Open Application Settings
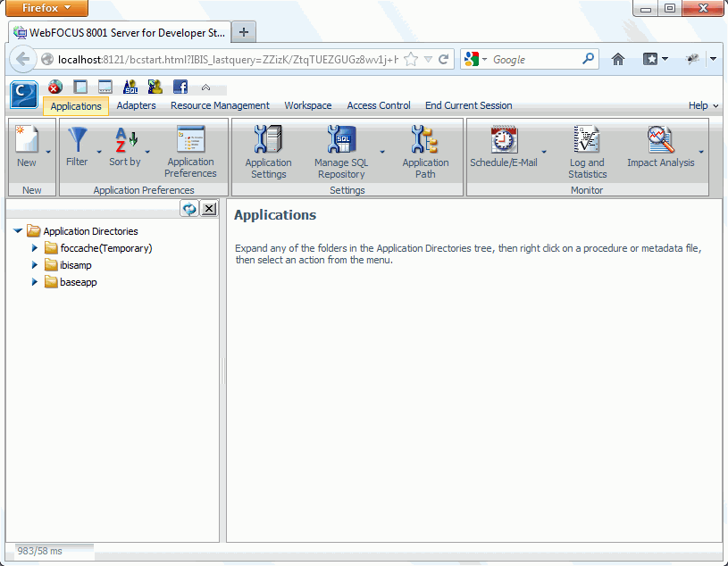 (x=268, y=152)
